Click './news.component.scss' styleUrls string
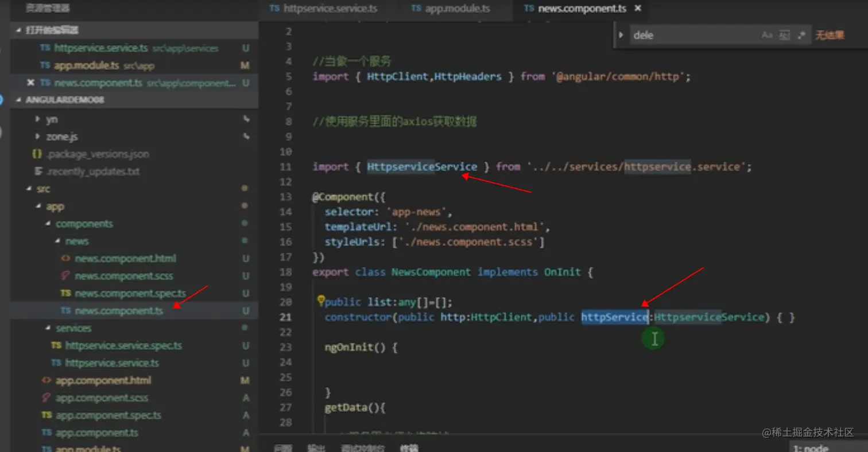The width and height of the screenshot is (868, 452). tap(467, 242)
